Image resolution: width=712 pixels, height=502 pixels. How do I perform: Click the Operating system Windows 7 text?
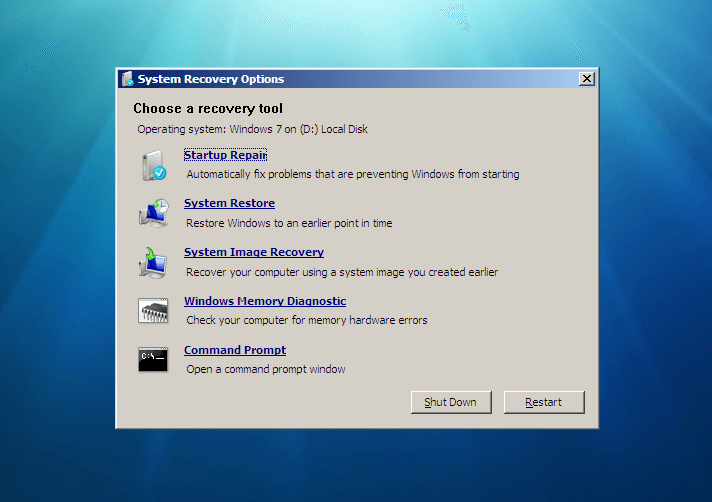click(254, 129)
